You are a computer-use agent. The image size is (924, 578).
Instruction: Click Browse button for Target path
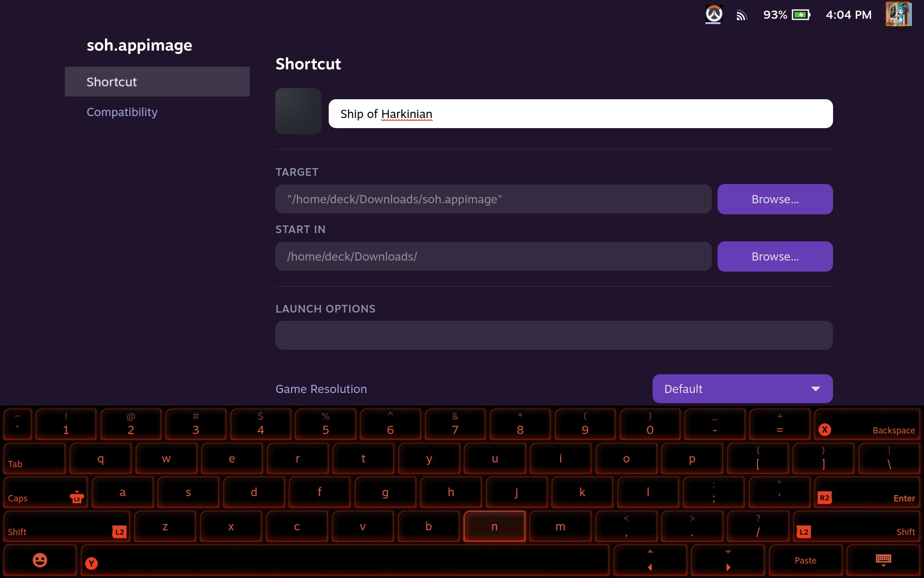coord(775,199)
